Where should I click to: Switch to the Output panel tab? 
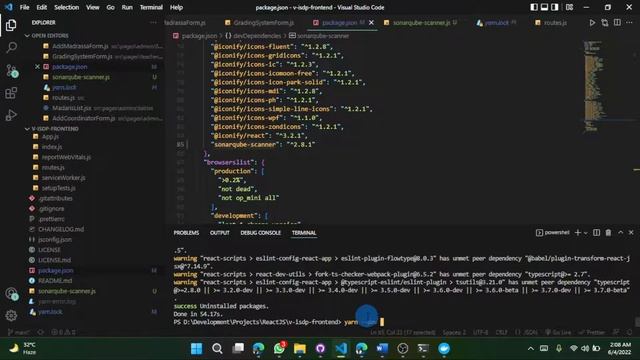pyautogui.click(x=220, y=233)
